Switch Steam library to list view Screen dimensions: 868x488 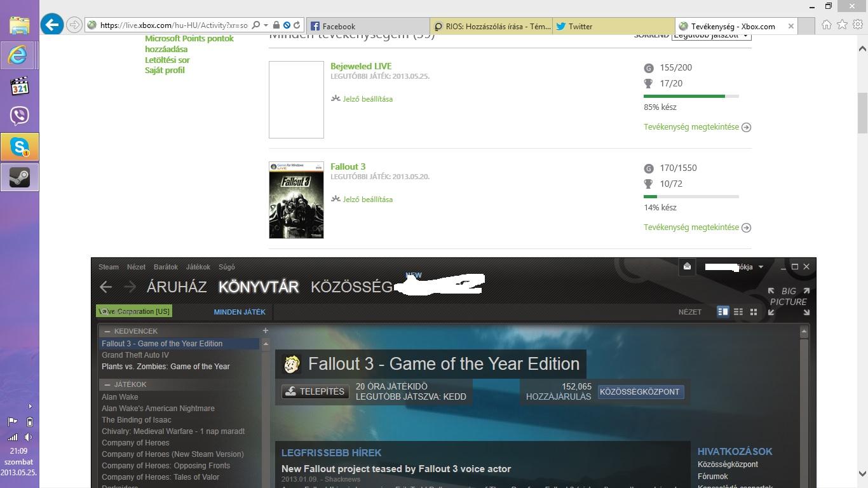(738, 311)
